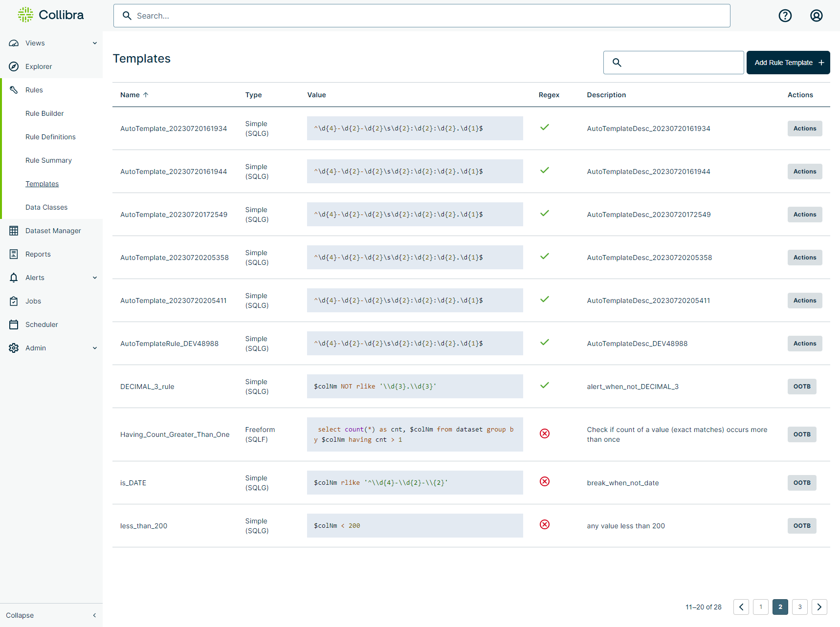This screenshot has height=627, width=840.
Task: Click the Views cloud icon
Action: tap(14, 43)
